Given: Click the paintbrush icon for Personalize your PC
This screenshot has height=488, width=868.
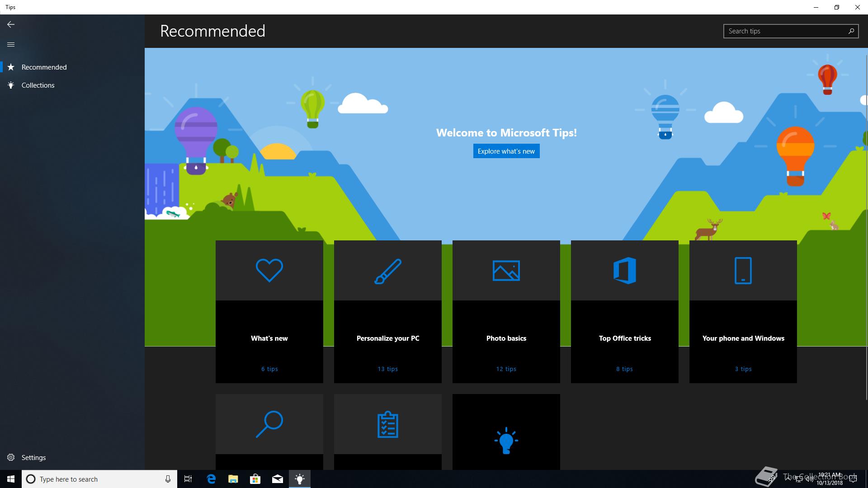Looking at the screenshot, I should click(x=387, y=271).
